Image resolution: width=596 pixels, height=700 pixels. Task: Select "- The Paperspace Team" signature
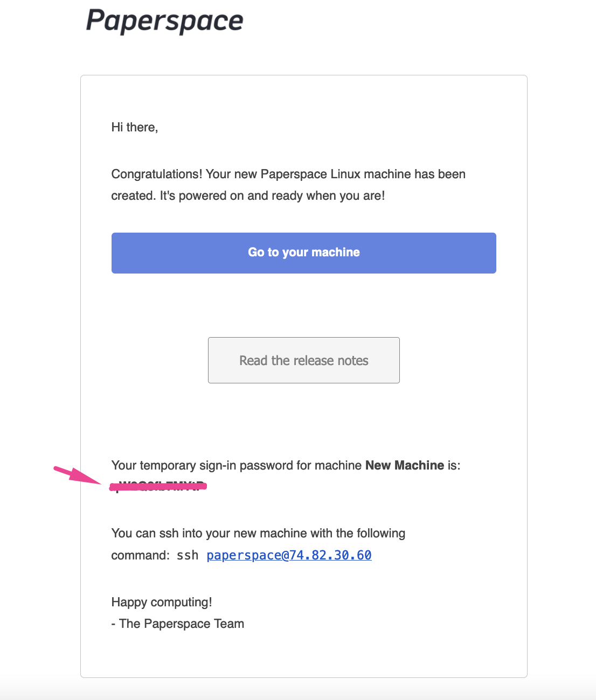click(178, 624)
